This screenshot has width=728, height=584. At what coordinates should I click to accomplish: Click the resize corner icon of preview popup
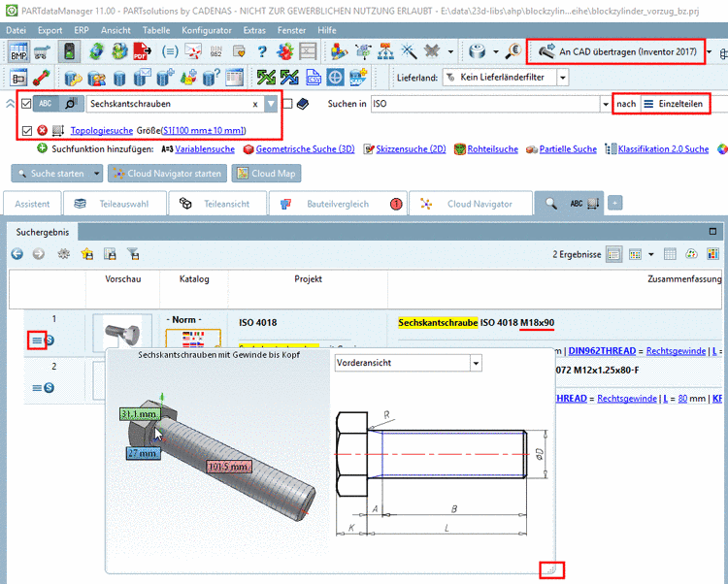pyautogui.click(x=551, y=570)
